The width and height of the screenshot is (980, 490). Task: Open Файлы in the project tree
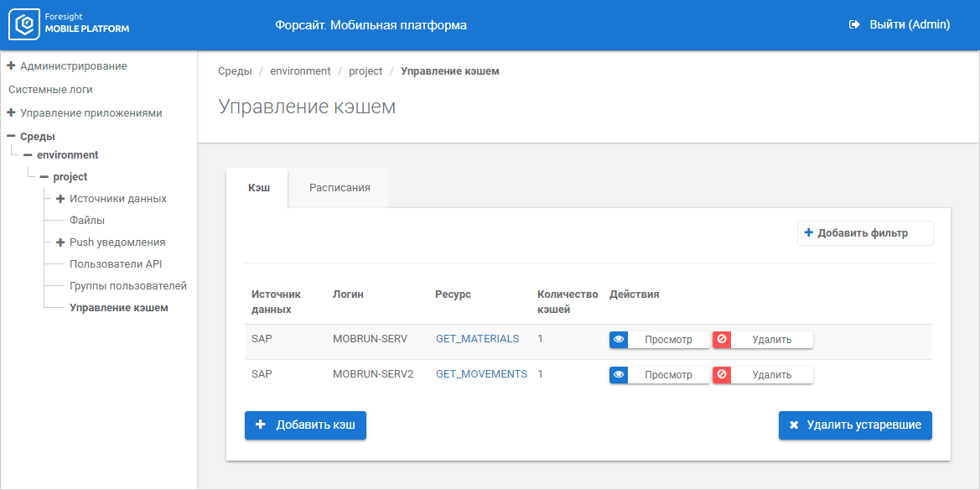click(x=87, y=221)
